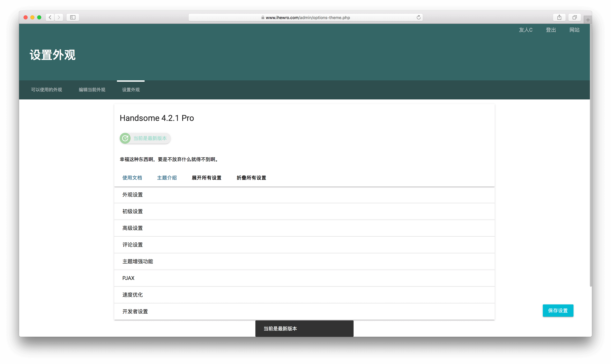The width and height of the screenshot is (611, 364).
Task: Click the Handsome 4.2.1 Pro title
Action: point(157,118)
